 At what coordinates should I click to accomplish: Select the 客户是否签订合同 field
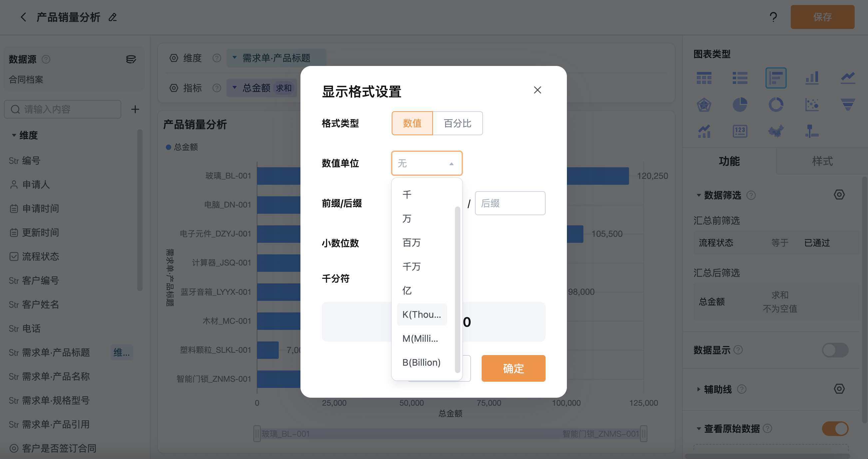tap(53, 448)
